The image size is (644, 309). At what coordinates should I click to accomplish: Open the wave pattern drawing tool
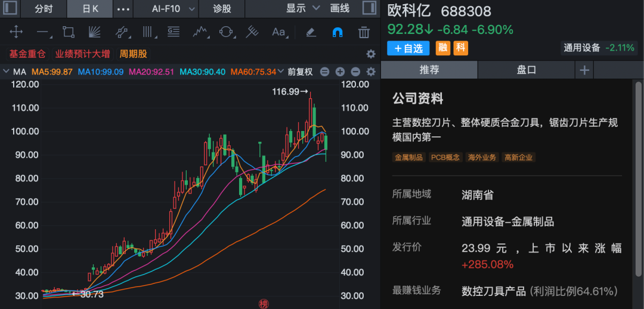pos(200,32)
